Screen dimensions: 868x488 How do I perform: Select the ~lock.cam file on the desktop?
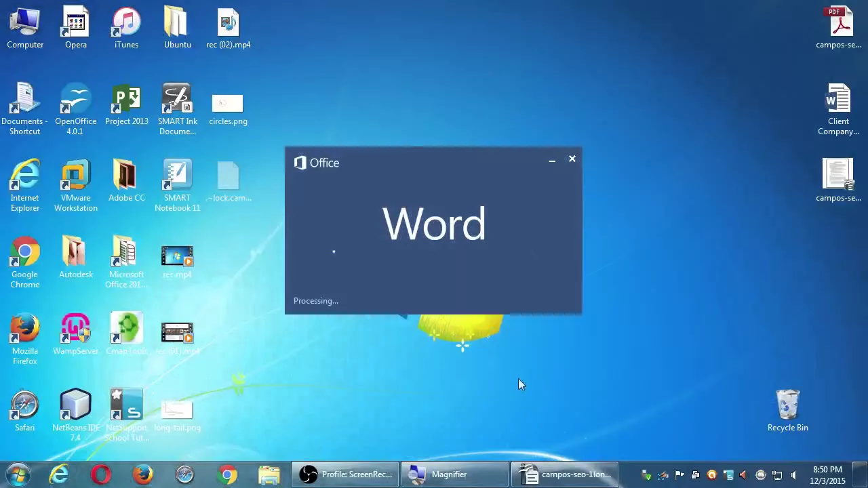229,180
